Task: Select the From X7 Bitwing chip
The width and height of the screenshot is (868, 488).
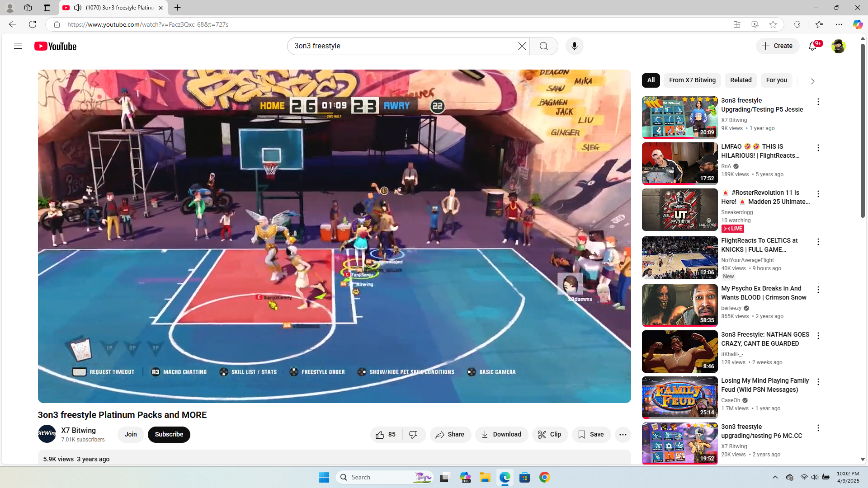Action: pyautogui.click(x=692, y=80)
